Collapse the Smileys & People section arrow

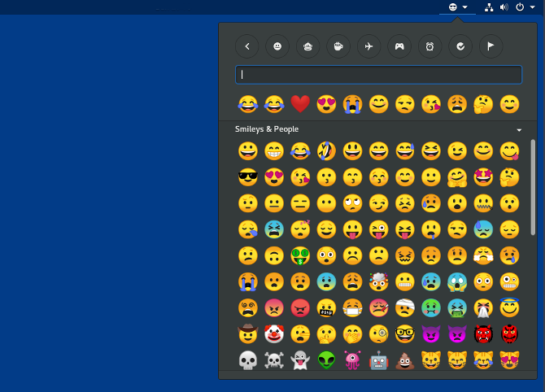[519, 129]
